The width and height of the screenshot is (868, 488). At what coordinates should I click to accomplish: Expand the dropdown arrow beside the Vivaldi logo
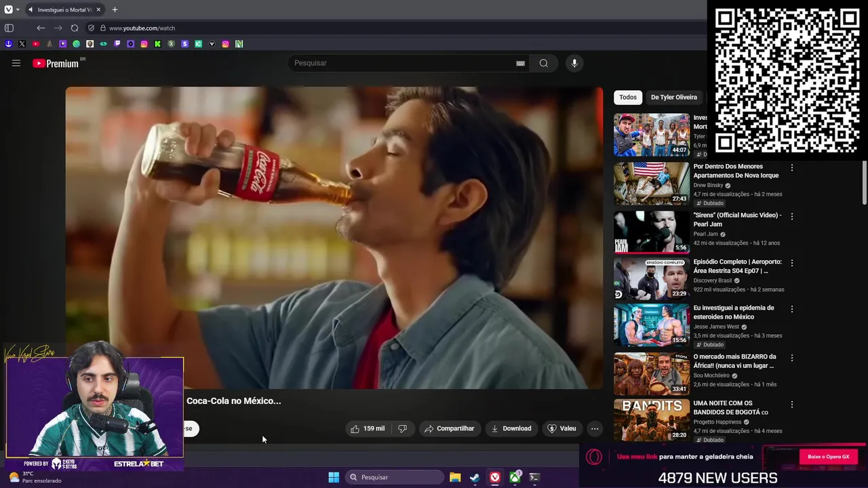coord(18,9)
